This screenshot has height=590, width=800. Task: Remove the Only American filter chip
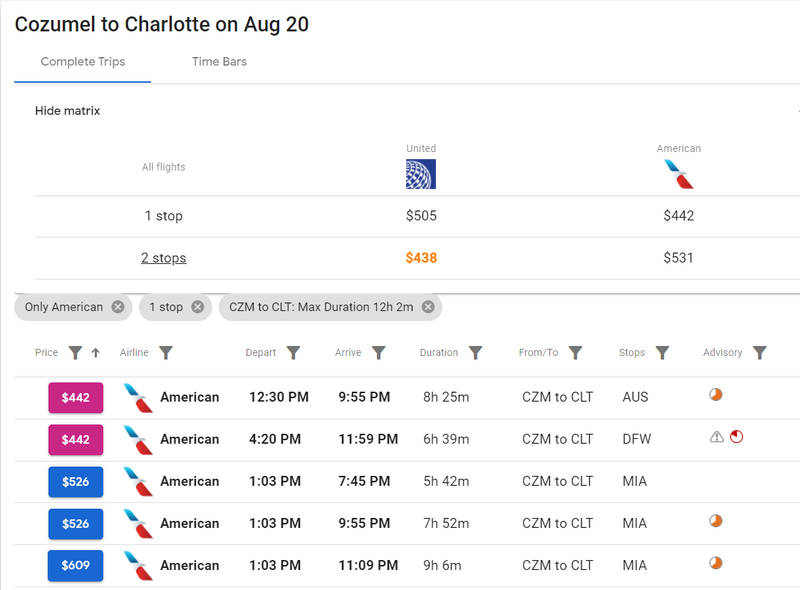[118, 307]
